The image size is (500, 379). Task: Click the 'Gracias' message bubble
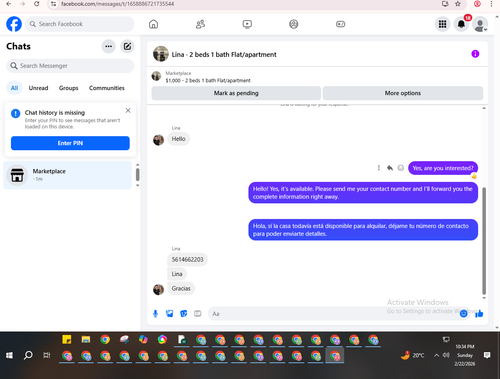pyautogui.click(x=181, y=288)
